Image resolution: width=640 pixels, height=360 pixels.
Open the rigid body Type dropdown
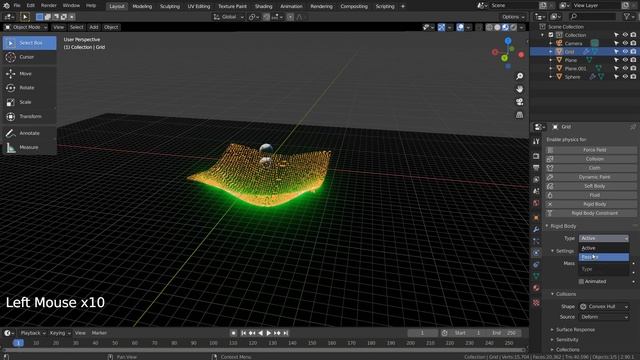click(603, 238)
